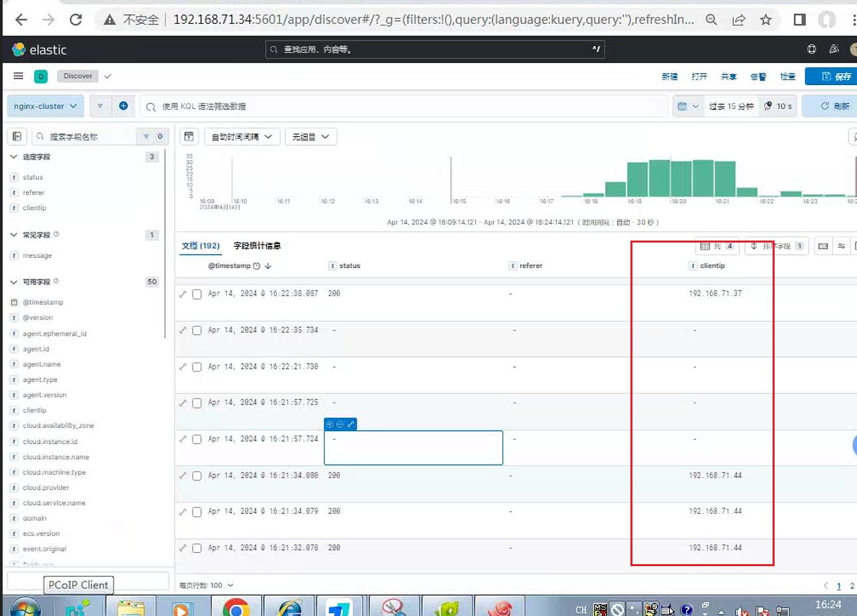Open rows per page 100 dropdown
The height and width of the screenshot is (616, 857).
coord(207,585)
